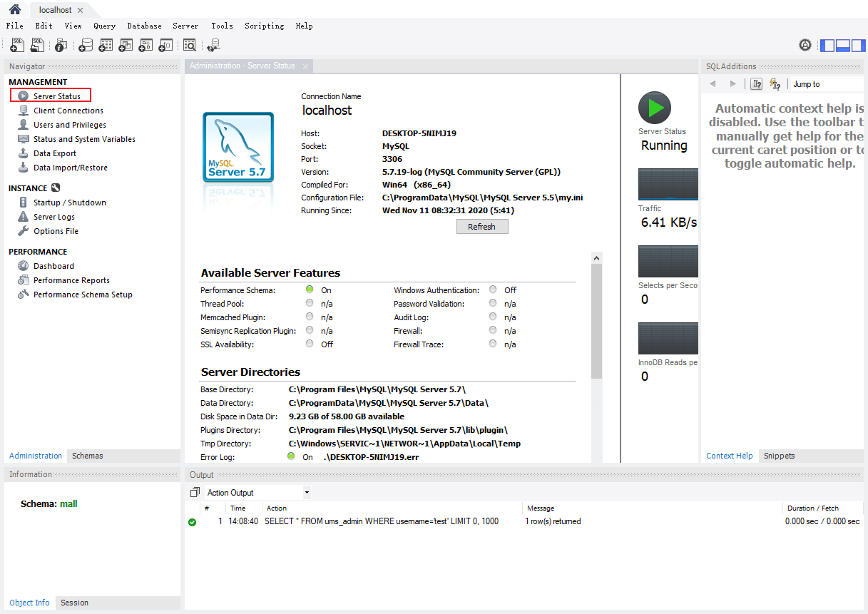
Task: Close the localhost connection tab
Action: click(x=80, y=10)
